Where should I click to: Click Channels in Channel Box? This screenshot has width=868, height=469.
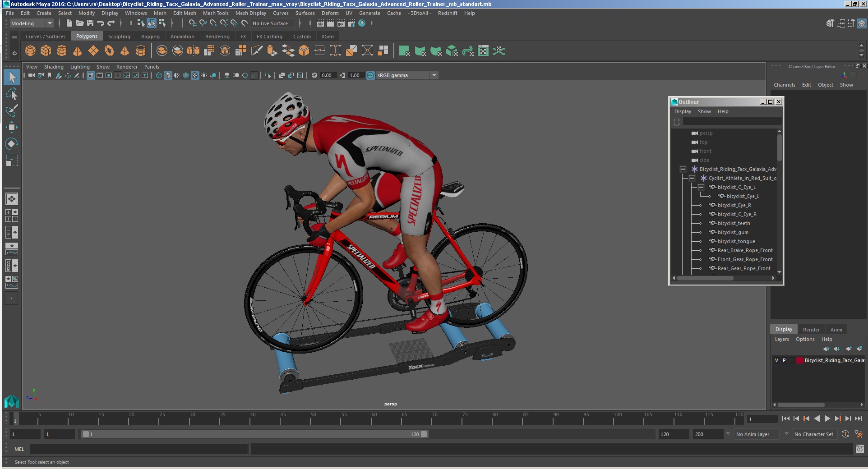[x=784, y=85]
